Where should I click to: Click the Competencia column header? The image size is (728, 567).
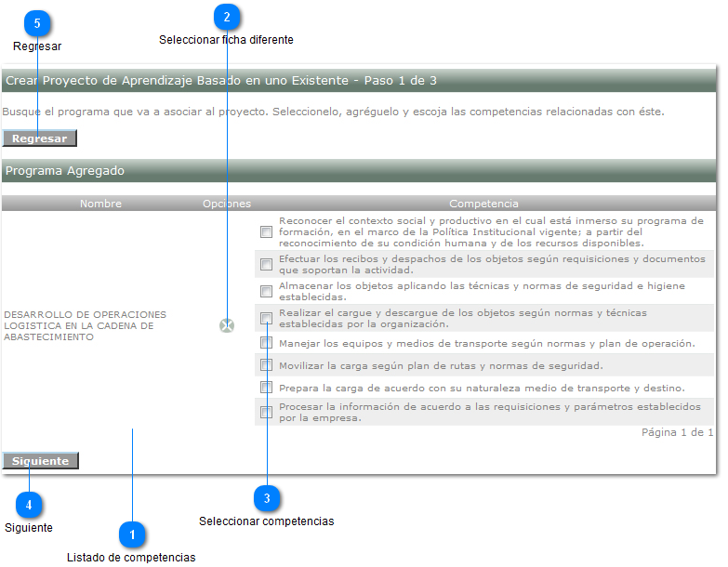click(483, 204)
